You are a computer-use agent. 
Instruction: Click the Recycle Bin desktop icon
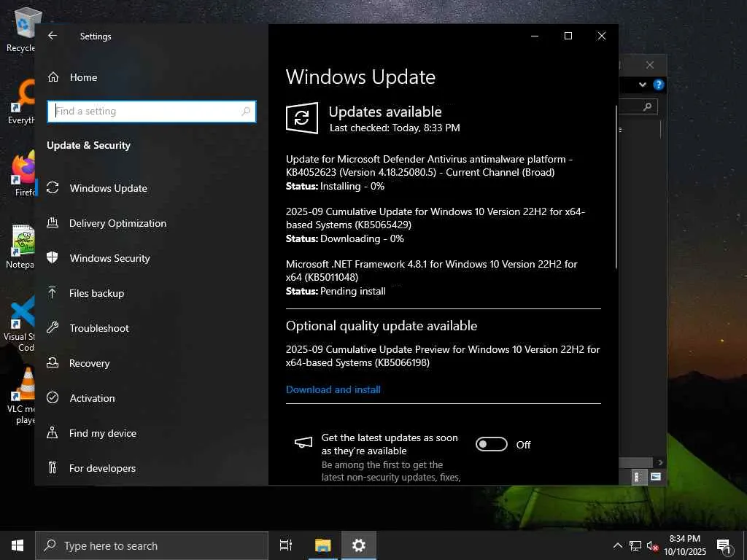[x=20, y=29]
